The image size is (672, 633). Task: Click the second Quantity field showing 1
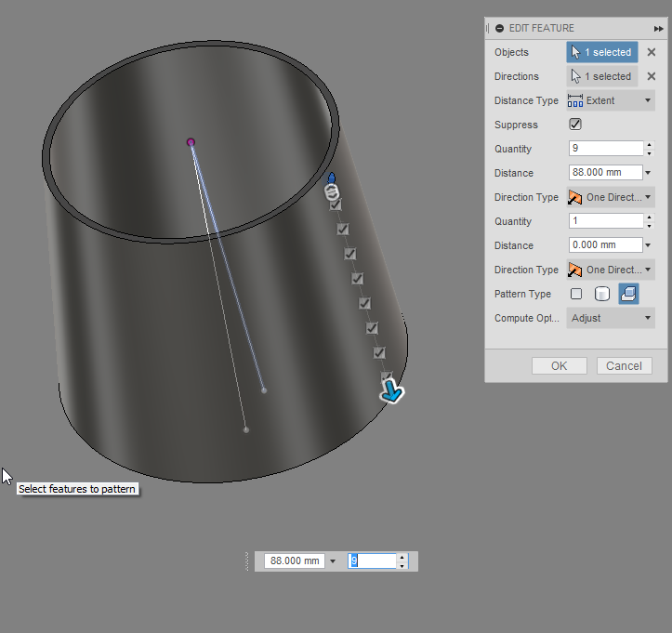click(606, 220)
